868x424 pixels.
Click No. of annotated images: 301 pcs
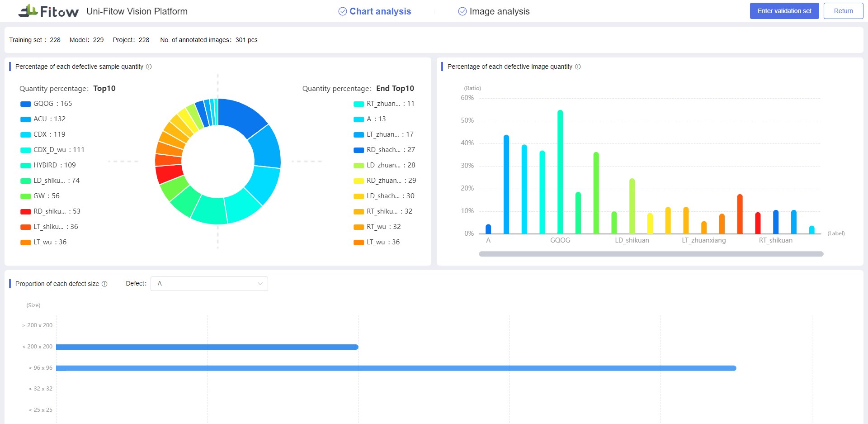(x=209, y=40)
